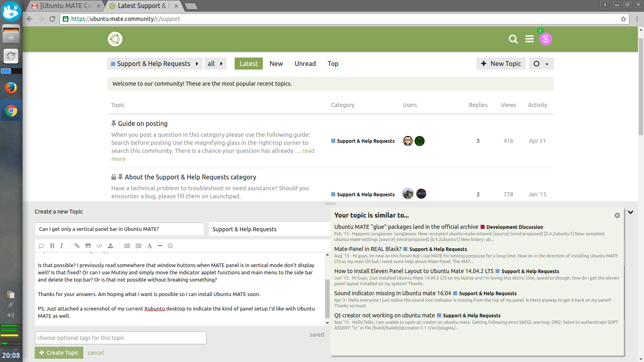Open the hamburger site menu
The image size is (644, 362).
click(529, 39)
